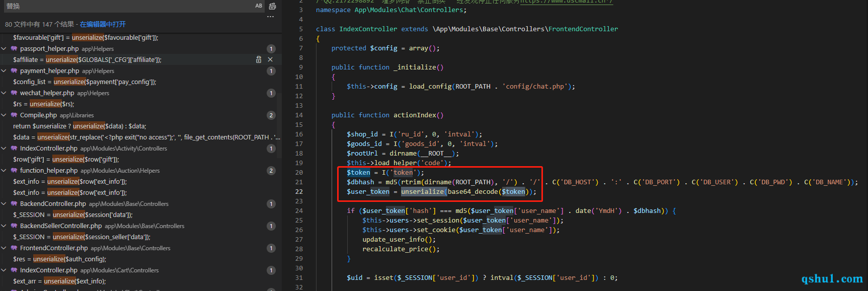The width and height of the screenshot is (868, 291).
Task: Click 'actionIndex' function name in the editor
Action: tap(415, 115)
